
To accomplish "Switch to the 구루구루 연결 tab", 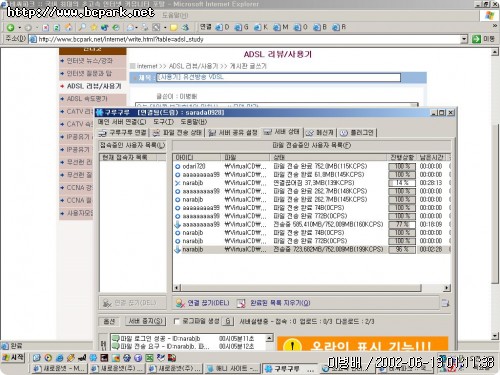I will point(122,133).
